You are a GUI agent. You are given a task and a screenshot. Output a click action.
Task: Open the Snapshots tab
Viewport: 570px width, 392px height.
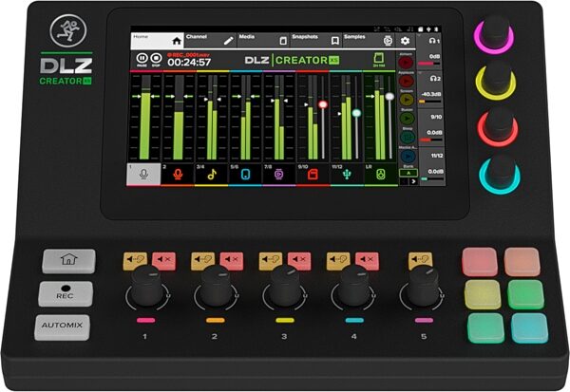tap(316, 40)
